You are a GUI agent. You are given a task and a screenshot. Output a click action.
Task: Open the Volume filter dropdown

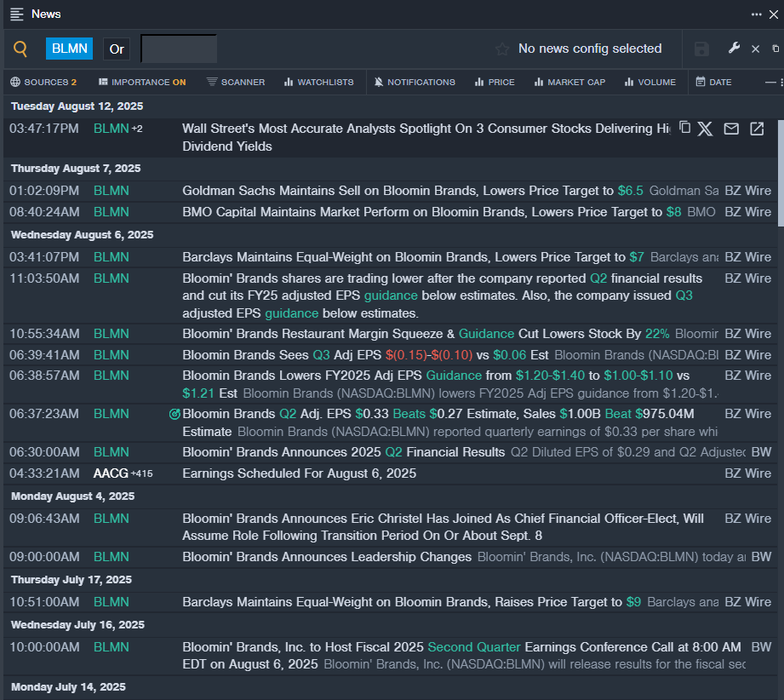[x=650, y=82]
